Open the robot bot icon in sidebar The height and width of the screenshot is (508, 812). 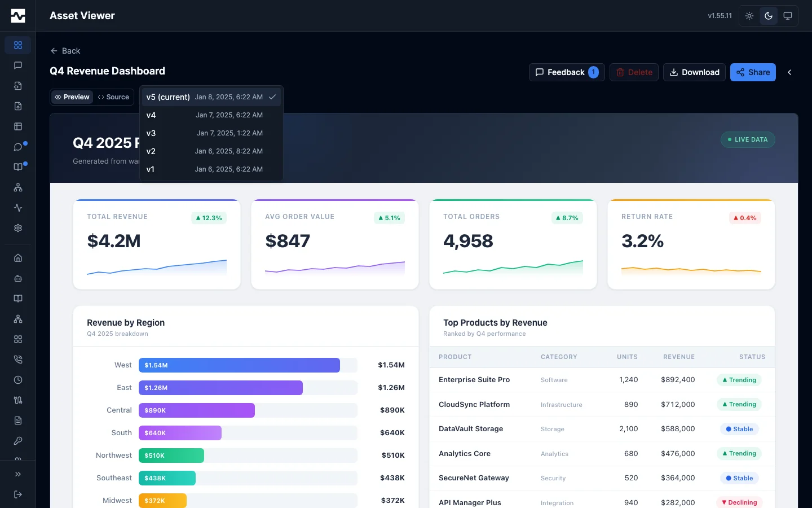(18, 278)
